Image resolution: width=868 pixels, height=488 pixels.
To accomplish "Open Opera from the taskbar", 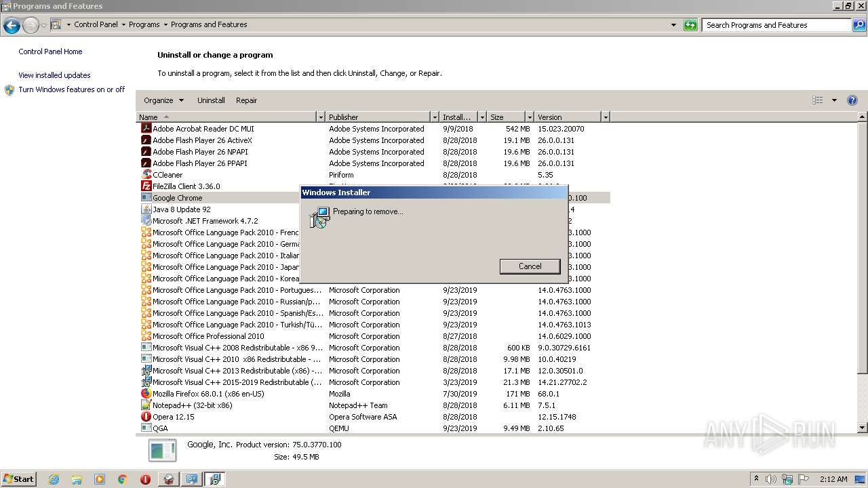I will click(145, 479).
